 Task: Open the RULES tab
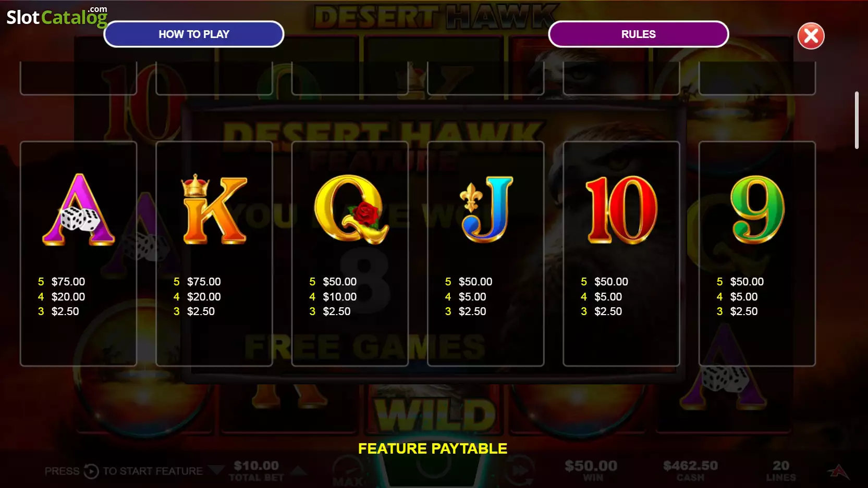click(638, 34)
